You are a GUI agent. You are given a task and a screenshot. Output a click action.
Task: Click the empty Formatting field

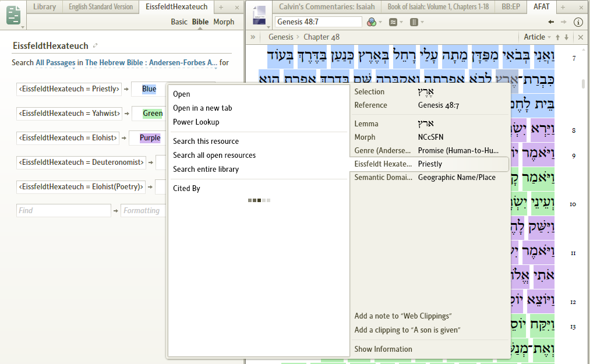(143, 211)
